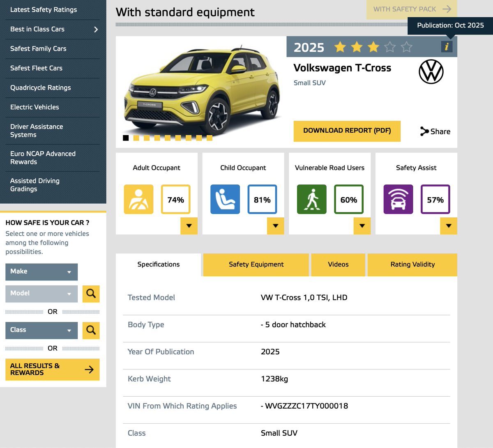The width and height of the screenshot is (493, 448).
Task: Click the Volkswagen T-Cross title
Action: [342, 68]
